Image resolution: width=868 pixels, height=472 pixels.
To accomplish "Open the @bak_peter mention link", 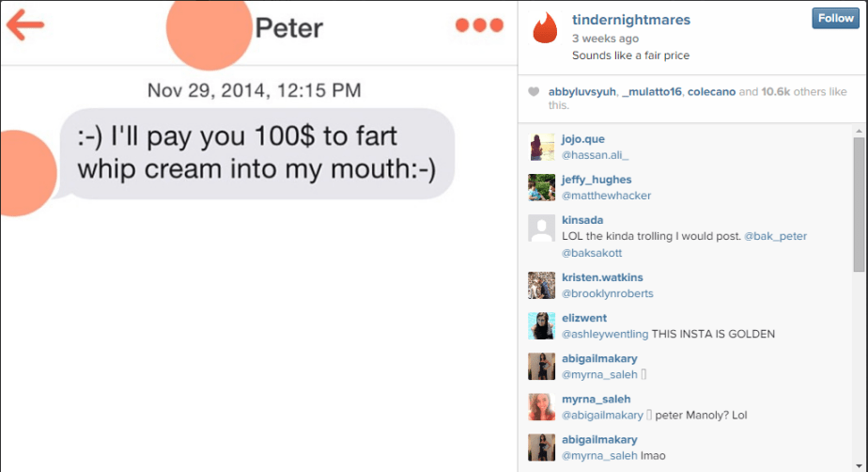I will point(775,236).
